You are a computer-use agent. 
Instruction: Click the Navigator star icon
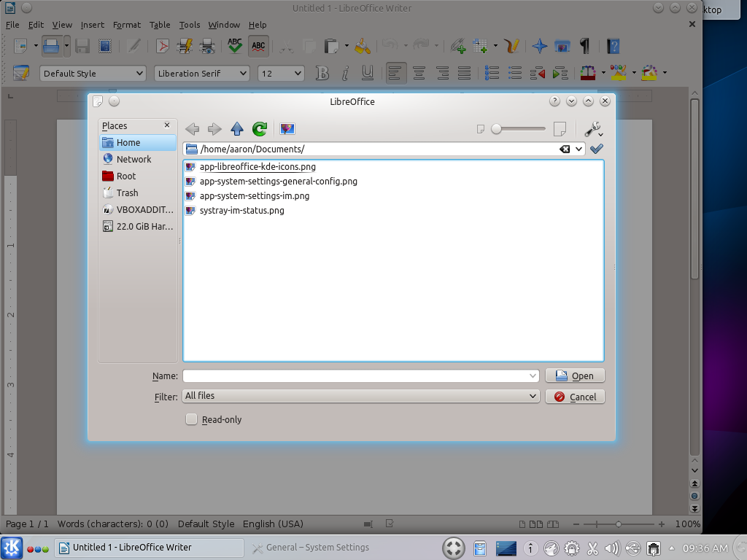tap(540, 46)
